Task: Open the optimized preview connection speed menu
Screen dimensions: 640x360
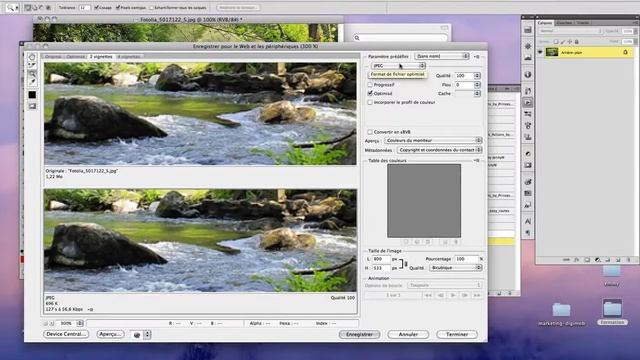Action: (90, 309)
